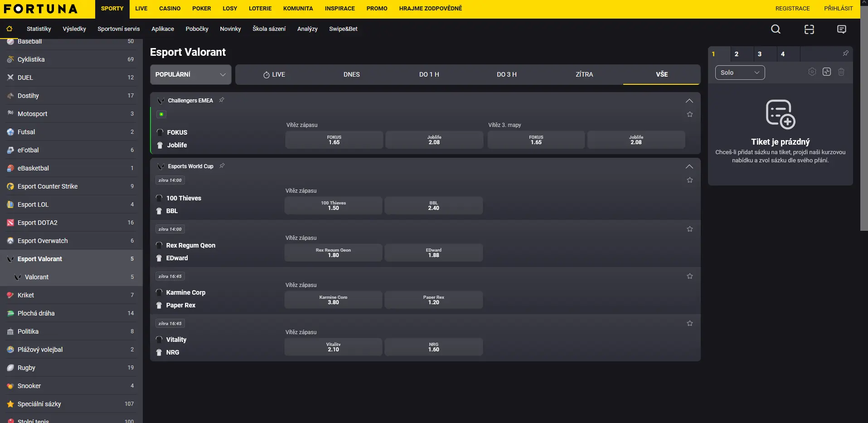Favorite the Karmine Corp vs Paper Rex match
868x423 pixels.
click(690, 276)
